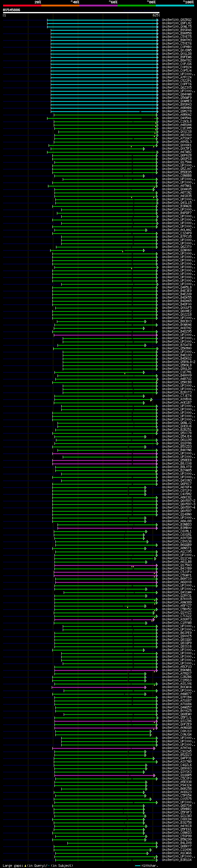Click hit label UniRef100_Q4WQ57

pos(177,707)
